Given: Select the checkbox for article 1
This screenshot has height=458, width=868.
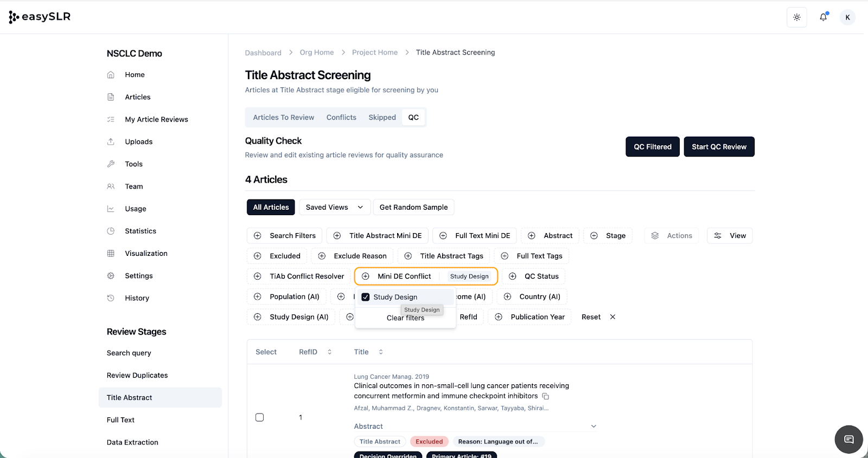Looking at the screenshot, I should [x=260, y=417].
